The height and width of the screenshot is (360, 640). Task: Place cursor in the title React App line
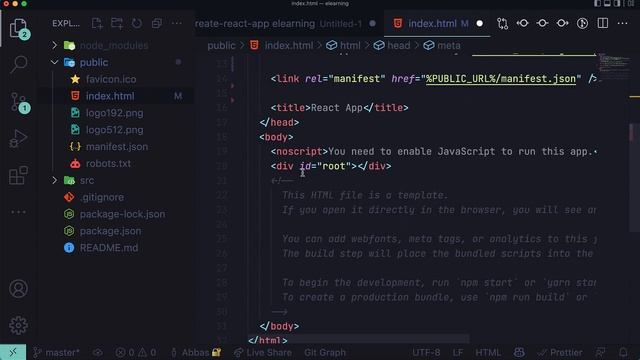(x=339, y=108)
